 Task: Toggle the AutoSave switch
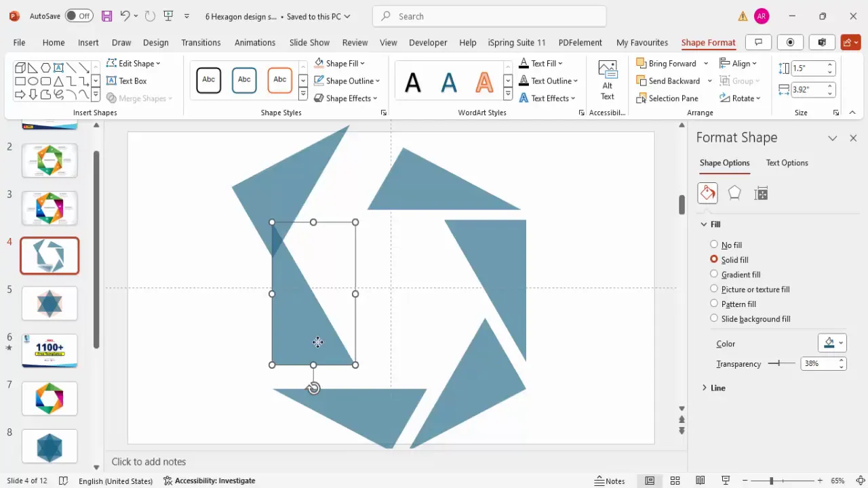79,16
